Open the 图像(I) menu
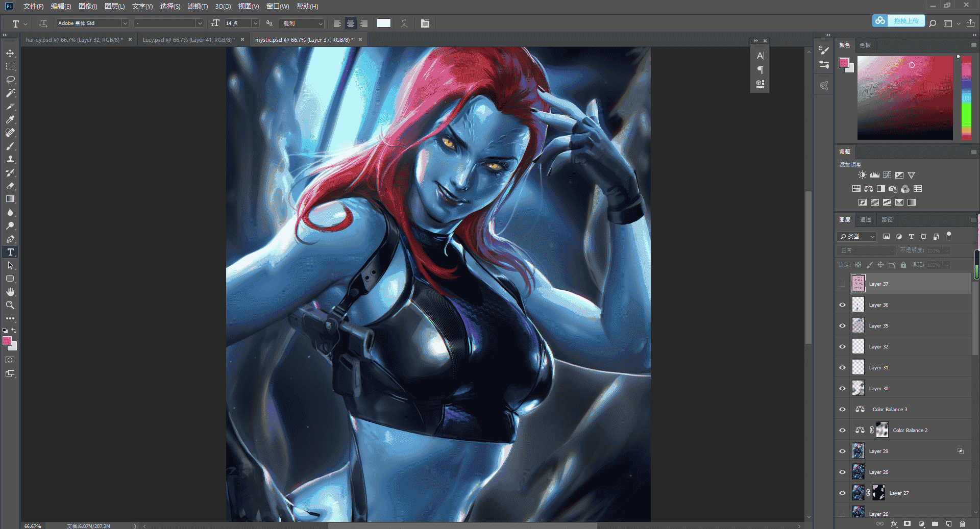 [x=88, y=6]
